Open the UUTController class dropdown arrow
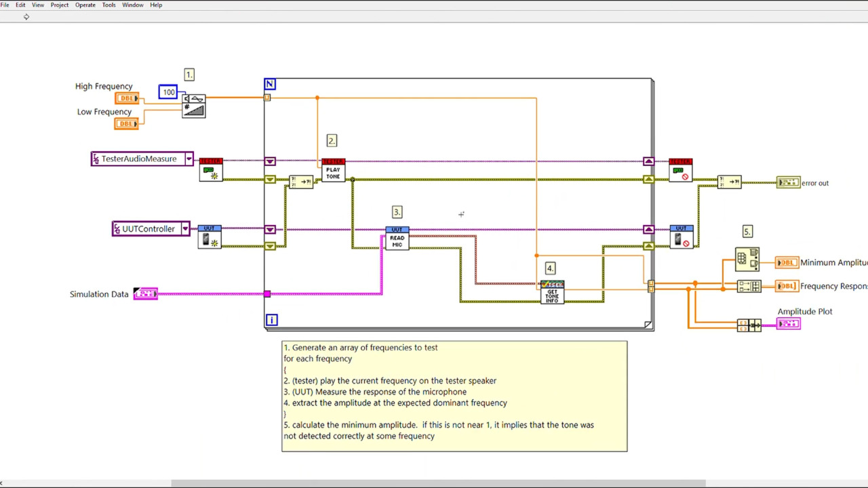 pos(184,229)
